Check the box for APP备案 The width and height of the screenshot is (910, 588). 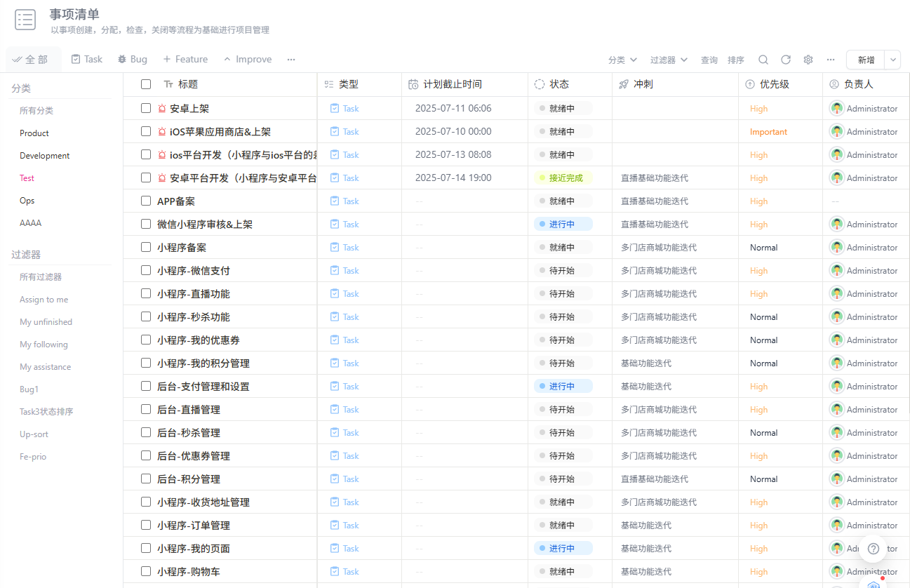tap(146, 201)
